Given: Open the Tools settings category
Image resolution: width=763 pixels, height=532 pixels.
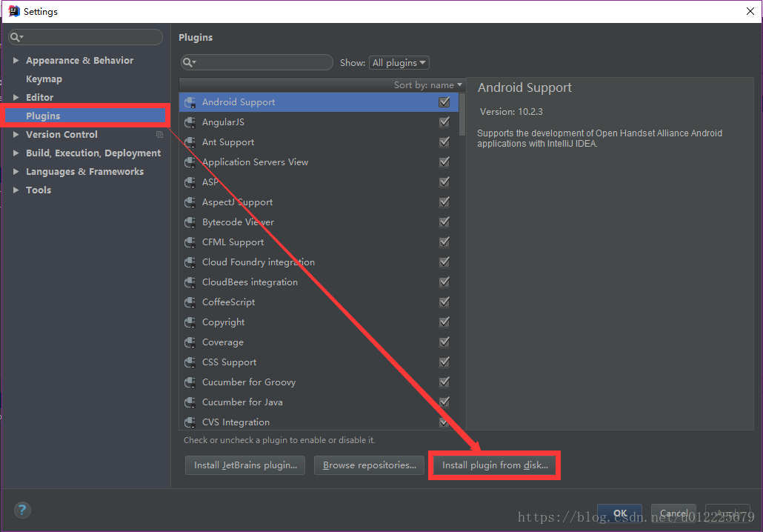Looking at the screenshot, I should pyautogui.click(x=39, y=190).
